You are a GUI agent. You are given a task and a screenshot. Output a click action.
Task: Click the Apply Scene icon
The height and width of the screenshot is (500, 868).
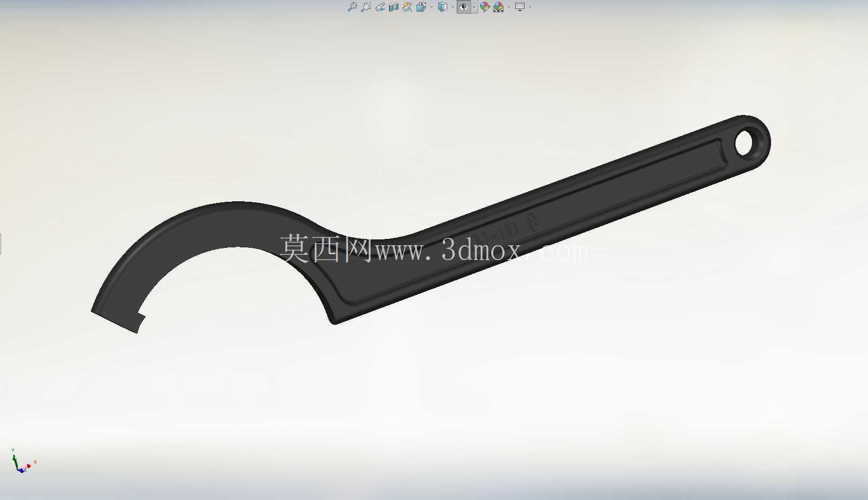point(499,7)
